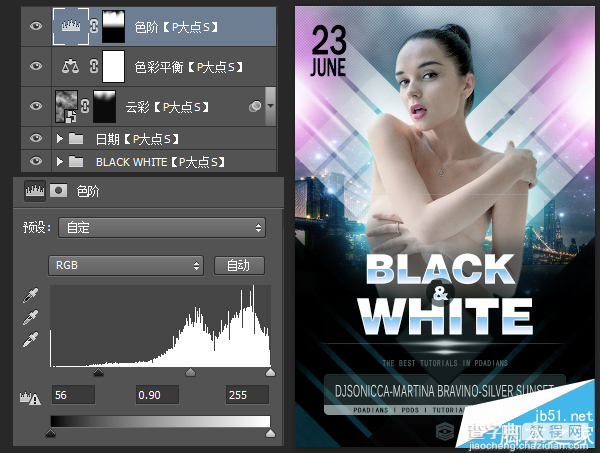Select the 色彩平衡【P大点S】 layer name
The height and width of the screenshot is (453, 600).
(189, 67)
